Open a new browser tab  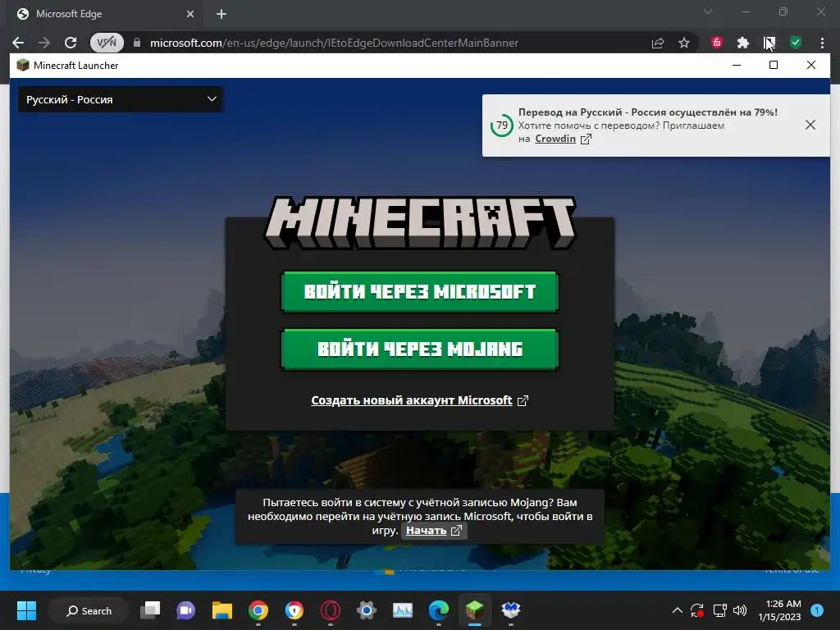(x=221, y=14)
